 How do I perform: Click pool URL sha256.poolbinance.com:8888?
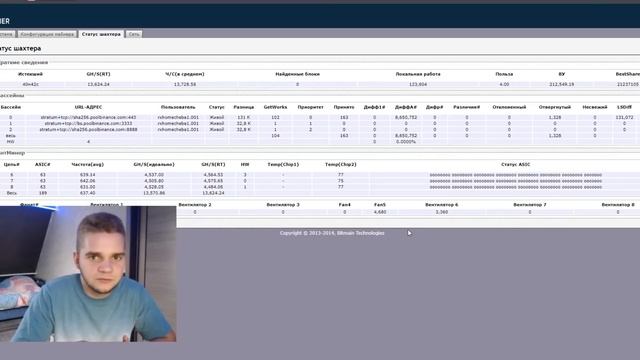click(x=89, y=129)
